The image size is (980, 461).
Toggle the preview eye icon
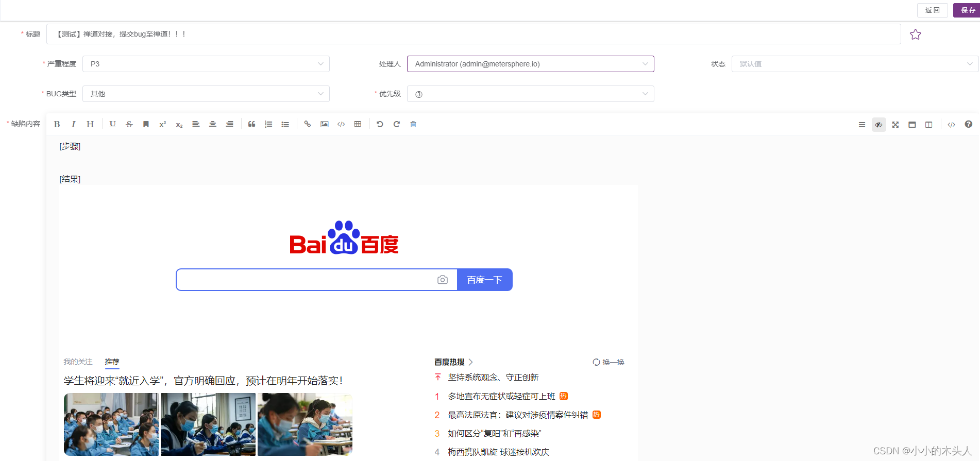pos(879,125)
